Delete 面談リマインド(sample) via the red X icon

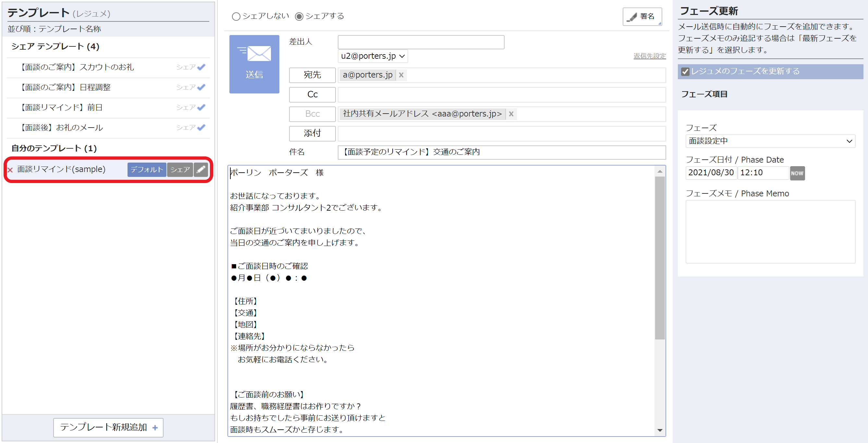coord(10,170)
